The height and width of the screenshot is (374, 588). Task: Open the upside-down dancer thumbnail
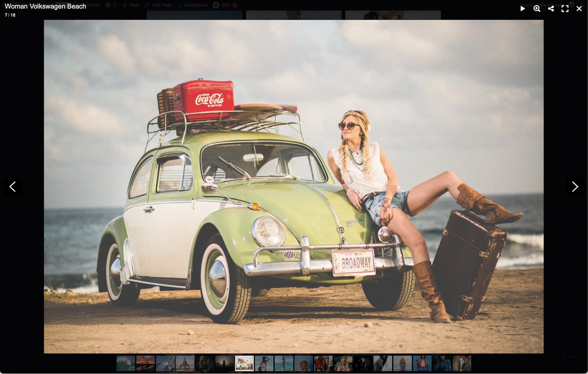[264, 363]
